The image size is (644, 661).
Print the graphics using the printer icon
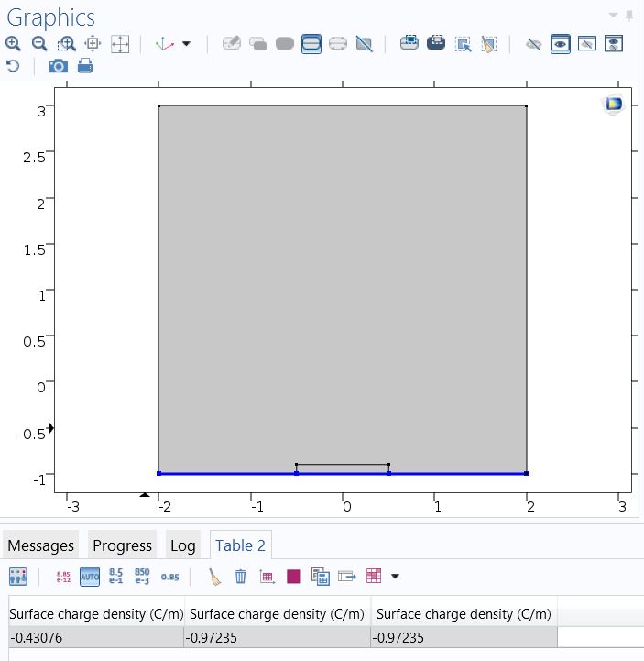pos(85,66)
